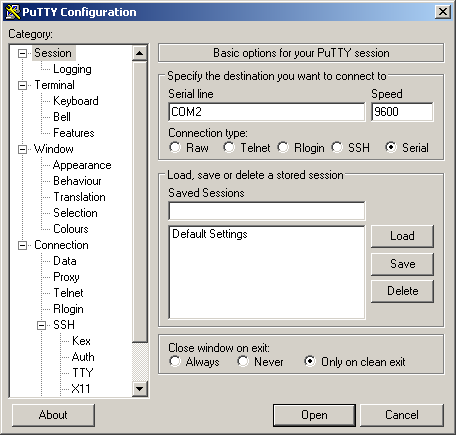
Task: Click the Open button to connect
Action: tap(314, 415)
